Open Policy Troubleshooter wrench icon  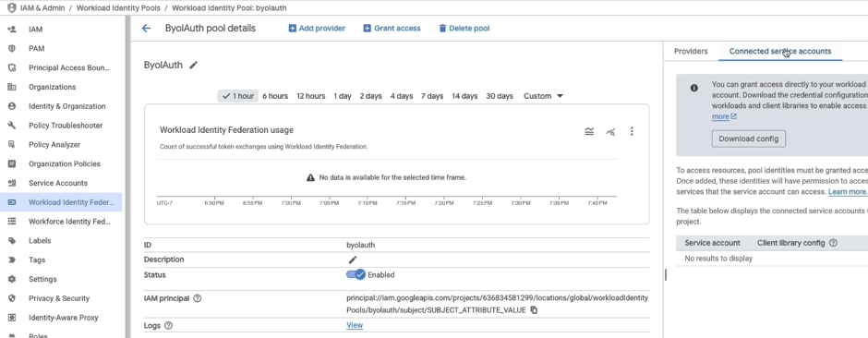(12, 126)
